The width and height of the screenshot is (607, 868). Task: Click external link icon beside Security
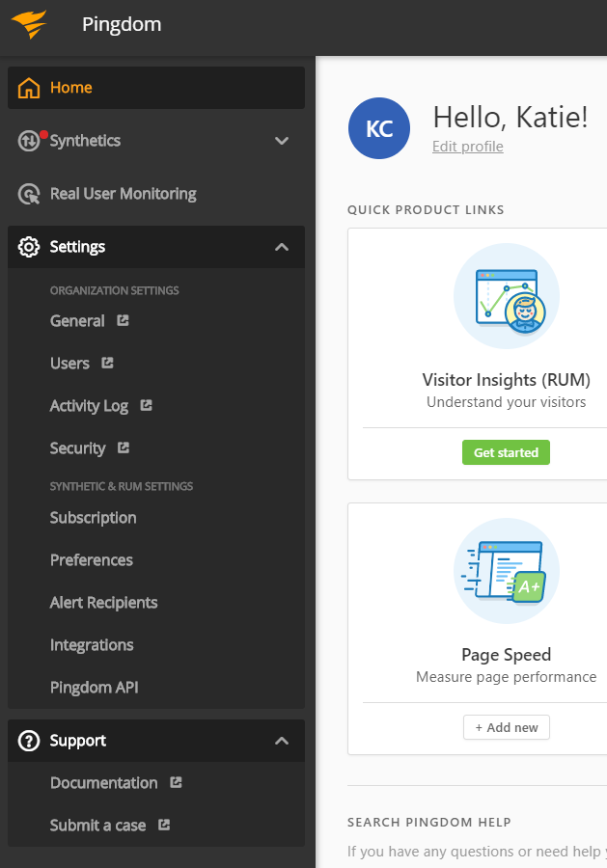(124, 448)
